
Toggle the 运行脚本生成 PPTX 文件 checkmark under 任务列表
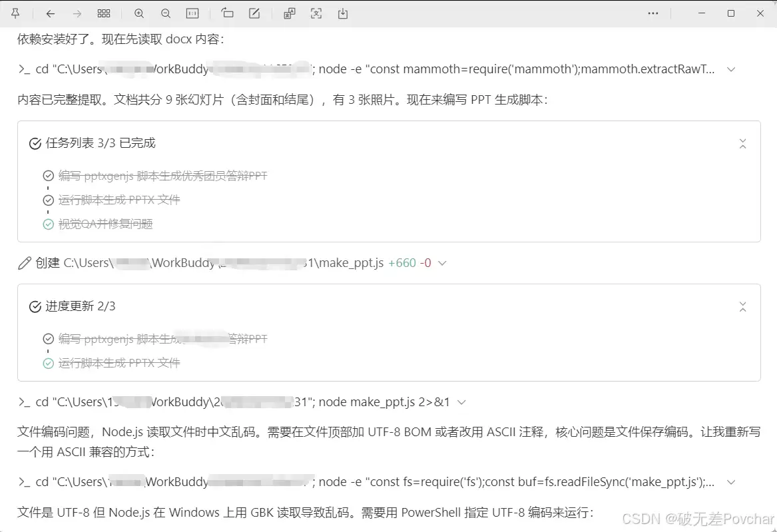click(x=48, y=200)
